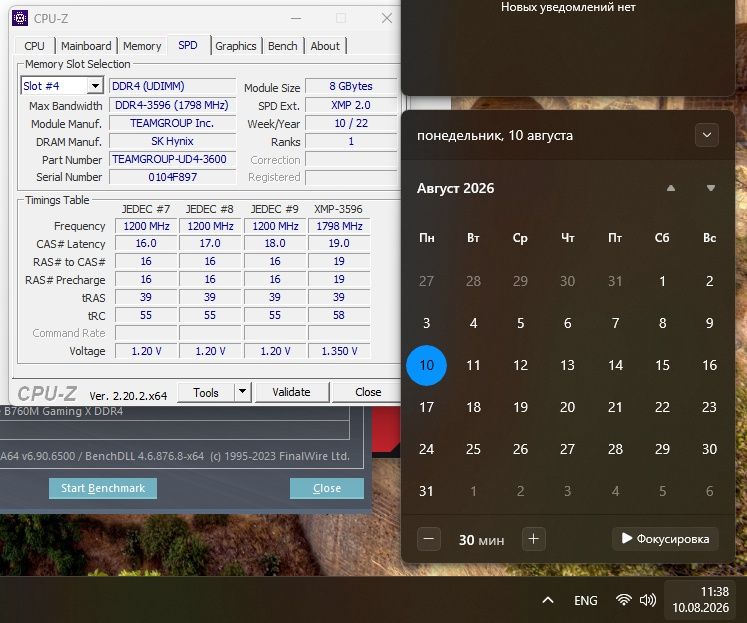
Task: Increase focus time with plus button
Action: 534,539
